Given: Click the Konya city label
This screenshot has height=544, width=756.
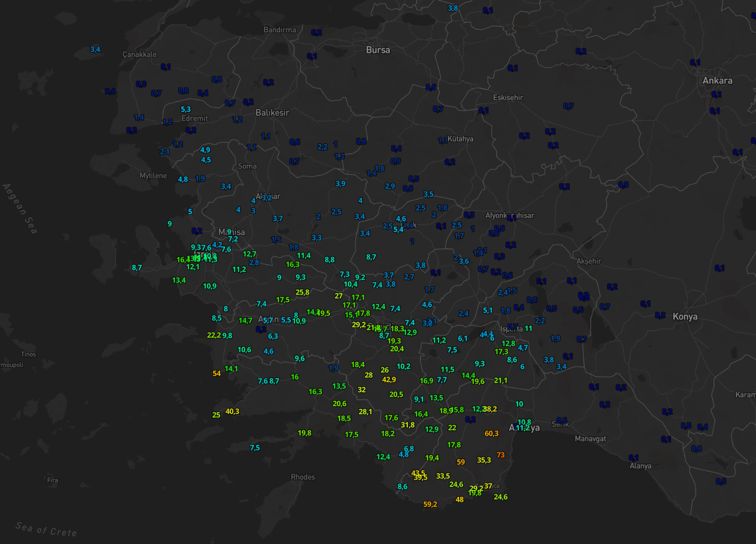Looking at the screenshot, I should point(684,317).
